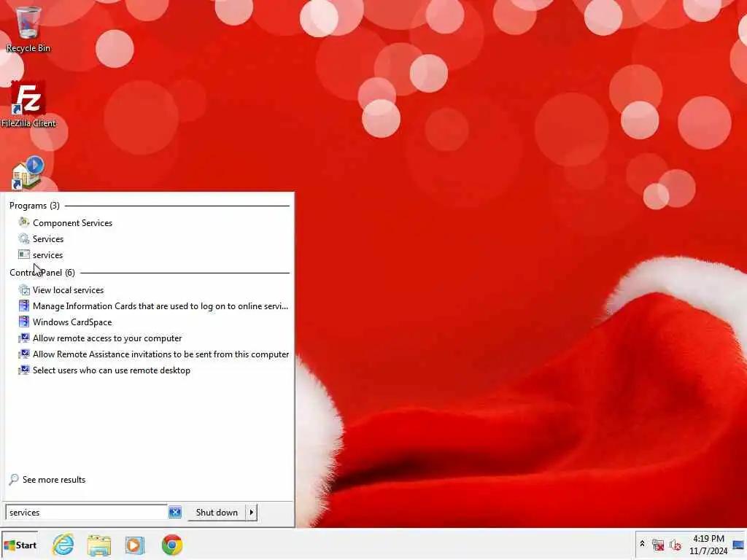
Task: Click the gear icon beside Services
Action: [24, 238]
